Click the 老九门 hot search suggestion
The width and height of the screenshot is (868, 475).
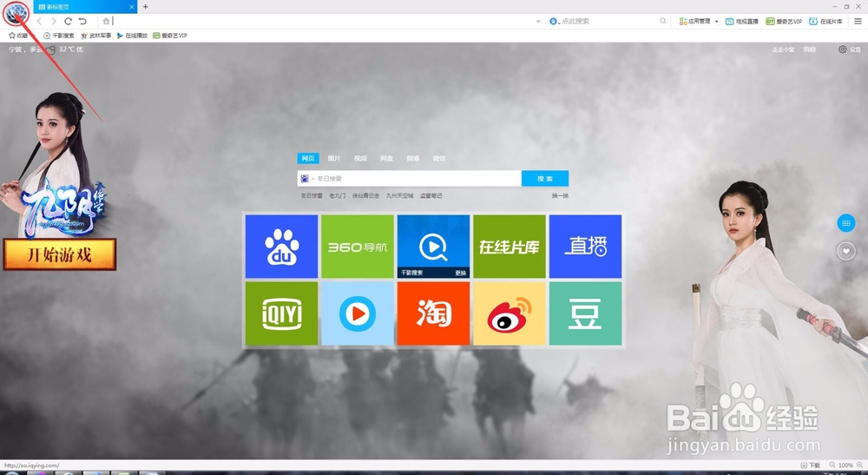tap(337, 195)
